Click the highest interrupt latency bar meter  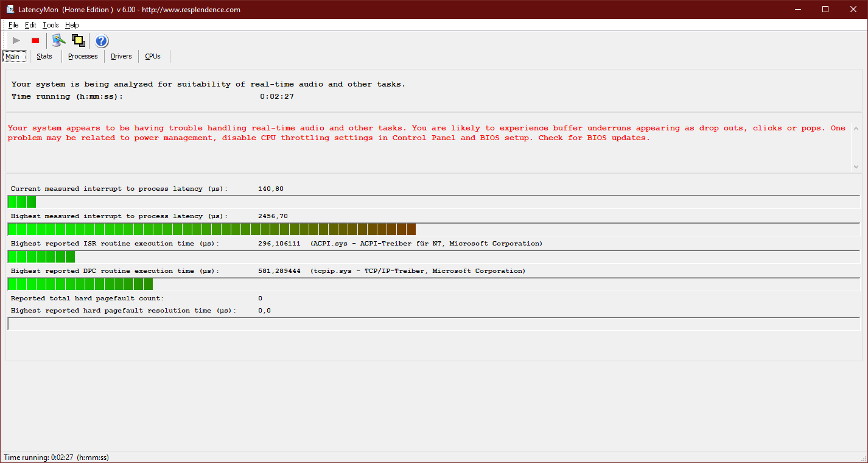tap(211, 229)
